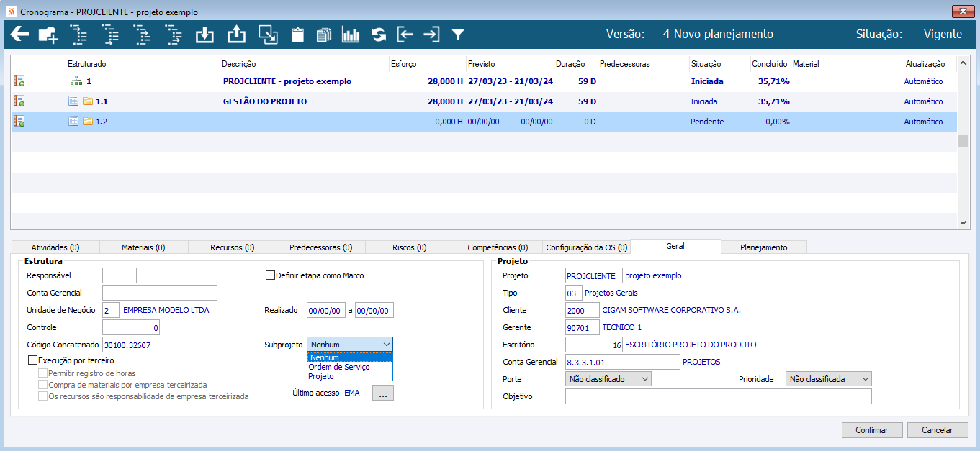Choose Projeto option in Subprojeto list

coord(350,376)
